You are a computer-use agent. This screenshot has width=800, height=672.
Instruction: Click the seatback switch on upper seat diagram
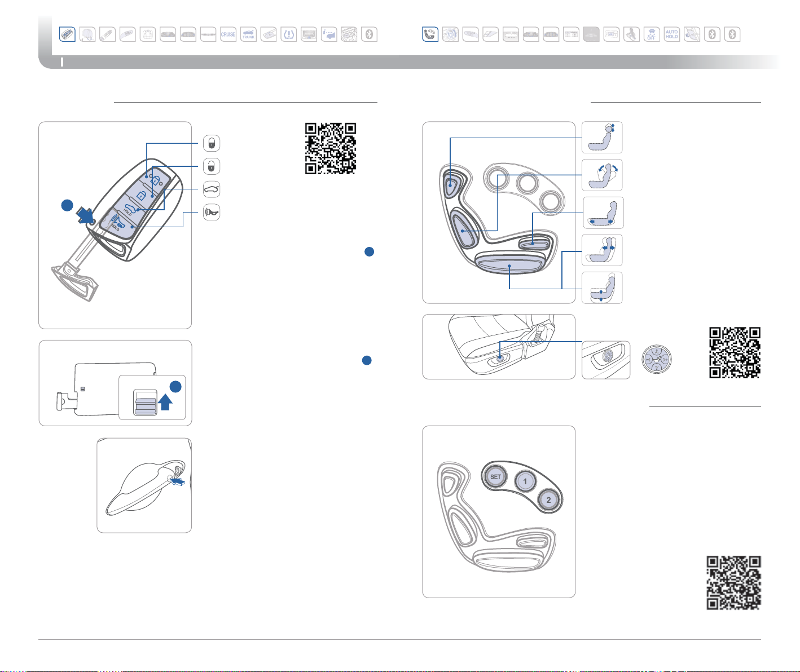point(464,229)
